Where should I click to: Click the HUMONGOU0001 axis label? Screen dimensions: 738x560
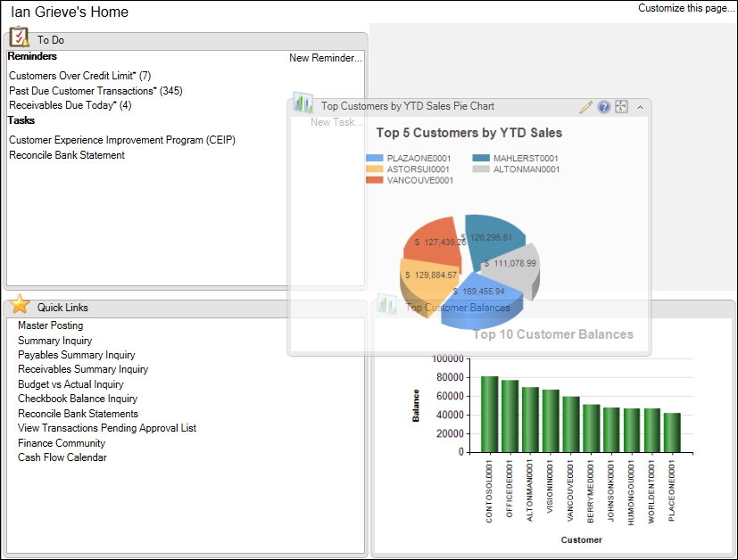point(631,492)
